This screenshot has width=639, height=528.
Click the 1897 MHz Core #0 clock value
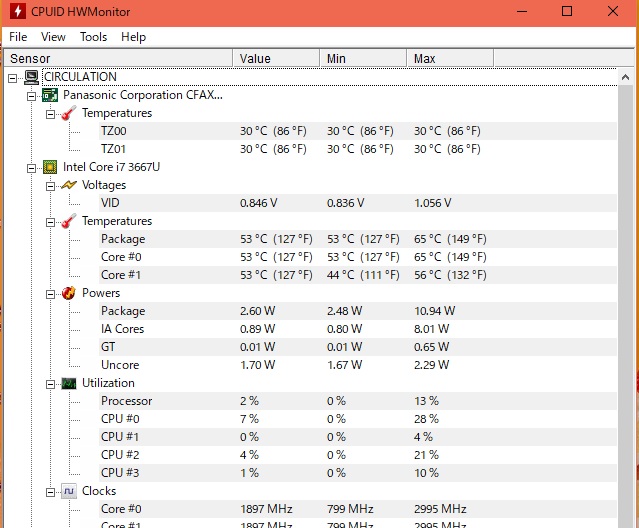point(266,509)
